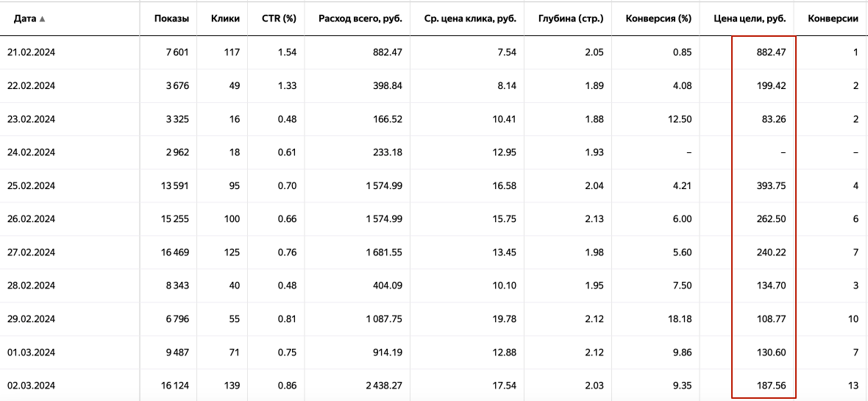The width and height of the screenshot is (868, 401).
Task: Click the 19.78 average click price cell
Action: pos(507,319)
